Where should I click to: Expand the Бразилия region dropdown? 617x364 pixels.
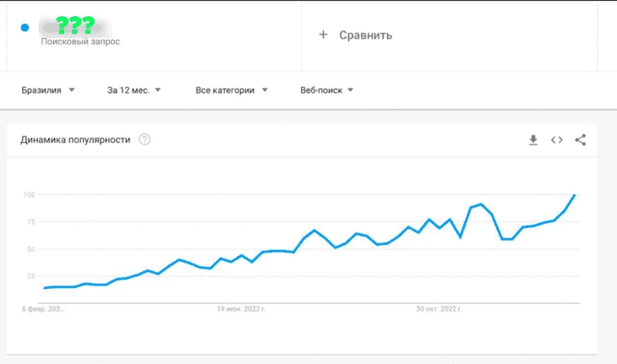point(48,90)
